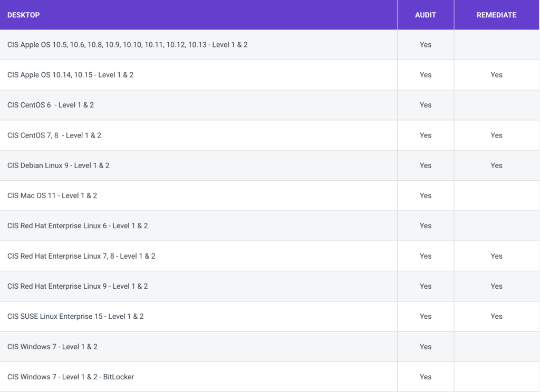Click Audit Yes for Red Hat Enterprise Linux 7, 8

click(x=426, y=256)
